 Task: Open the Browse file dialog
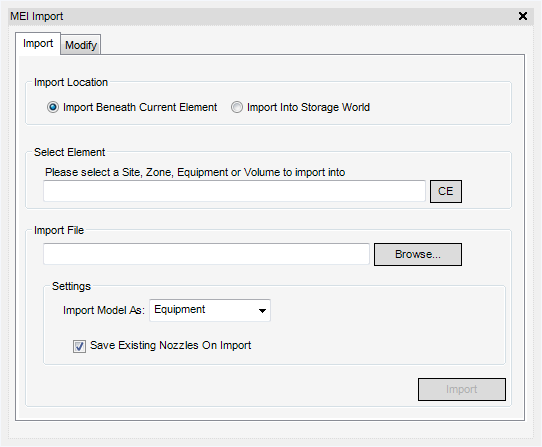coord(418,254)
